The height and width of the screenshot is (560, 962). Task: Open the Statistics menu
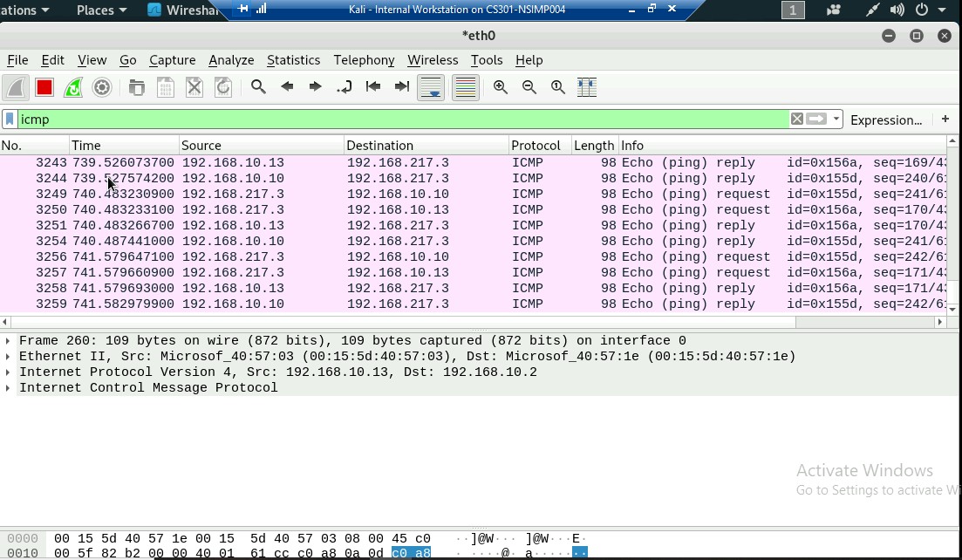coord(293,60)
